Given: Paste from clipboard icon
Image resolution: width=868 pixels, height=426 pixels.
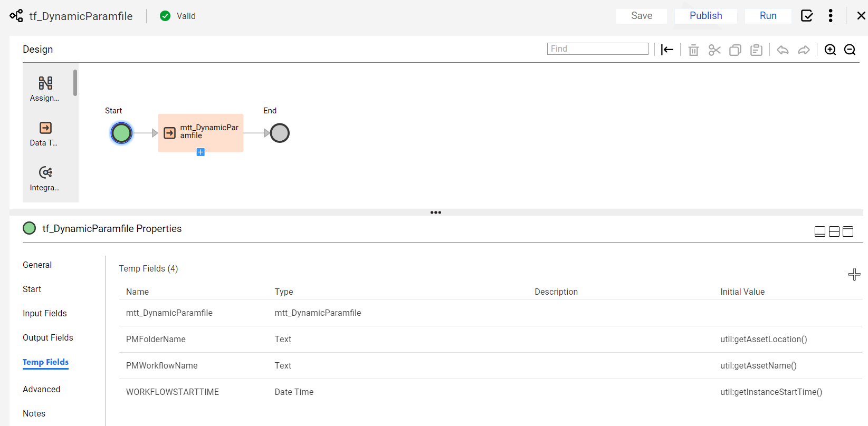Looking at the screenshot, I should coord(756,50).
